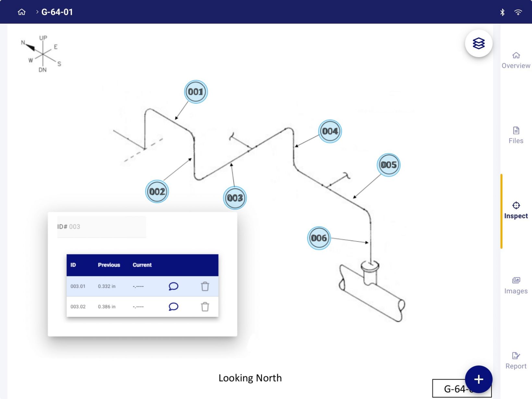The image size is (532, 399).
Task: Click the Bluetooth status icon
Action: point(502,12)
